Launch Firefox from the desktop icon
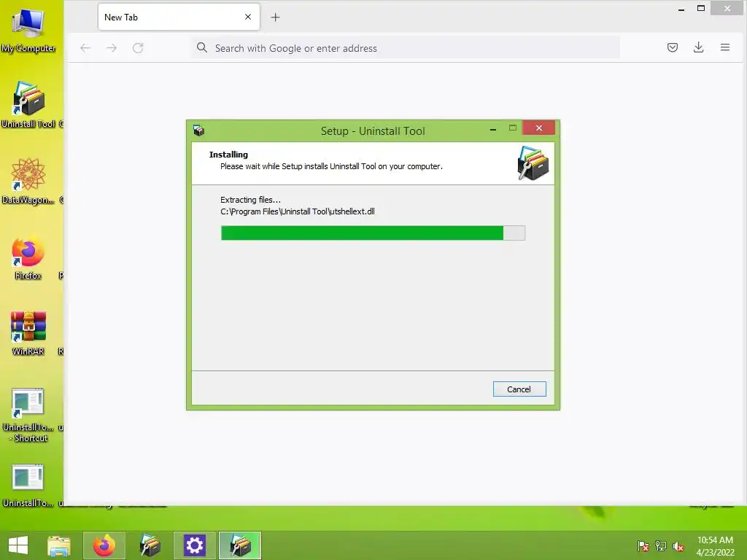The image size is (747, 560). [28, 257]
